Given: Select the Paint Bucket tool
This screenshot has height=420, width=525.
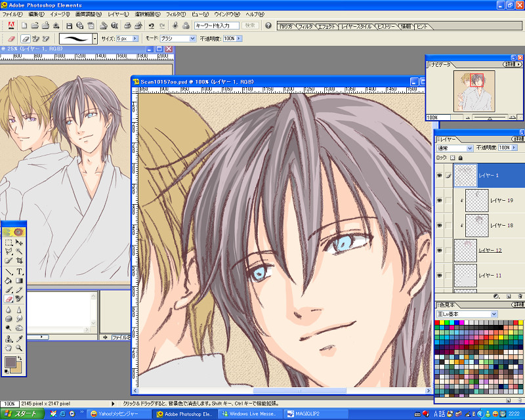Looking at the screenshot, I should 9,281.
